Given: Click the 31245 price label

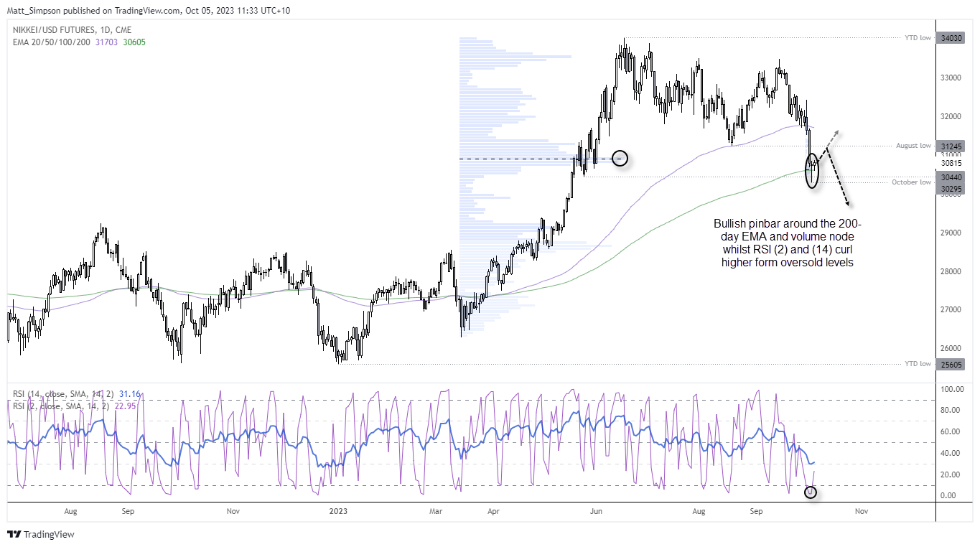Looking at the screenshot, I should click(951, 146).
